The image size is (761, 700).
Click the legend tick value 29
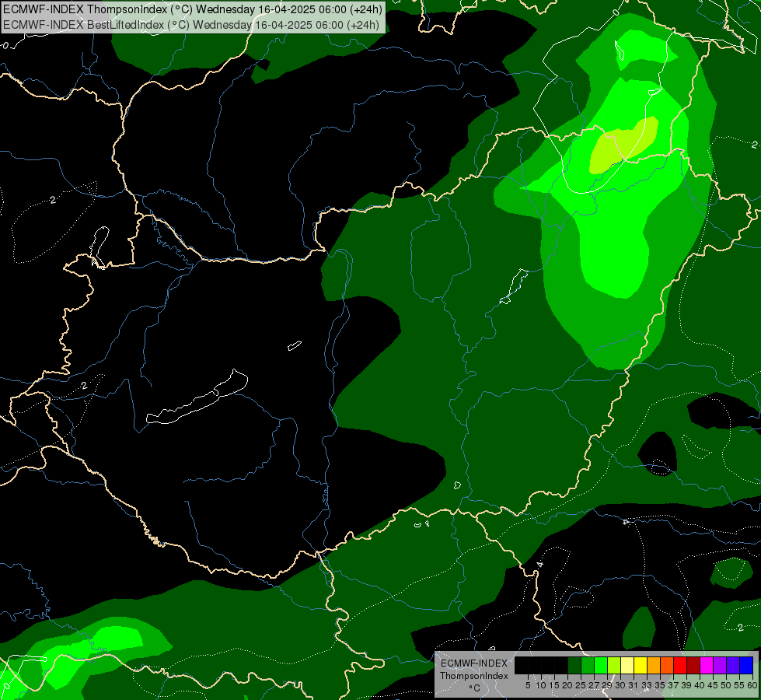(607, 685)
